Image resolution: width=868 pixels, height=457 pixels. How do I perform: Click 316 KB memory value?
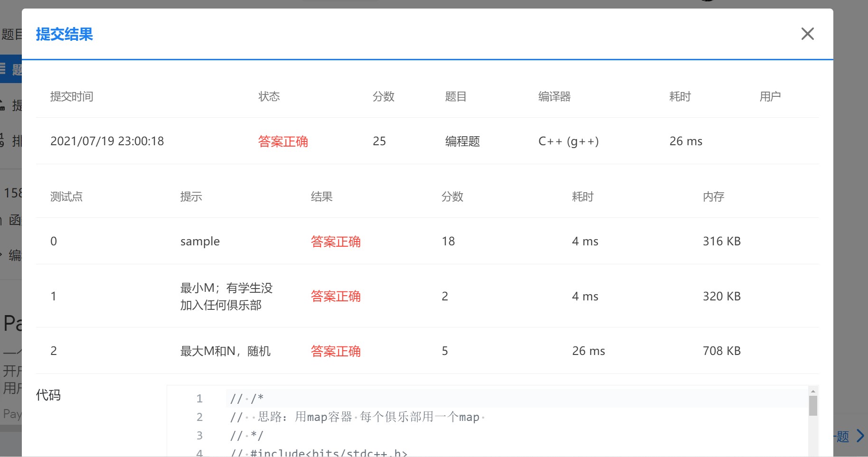(721, 241)
